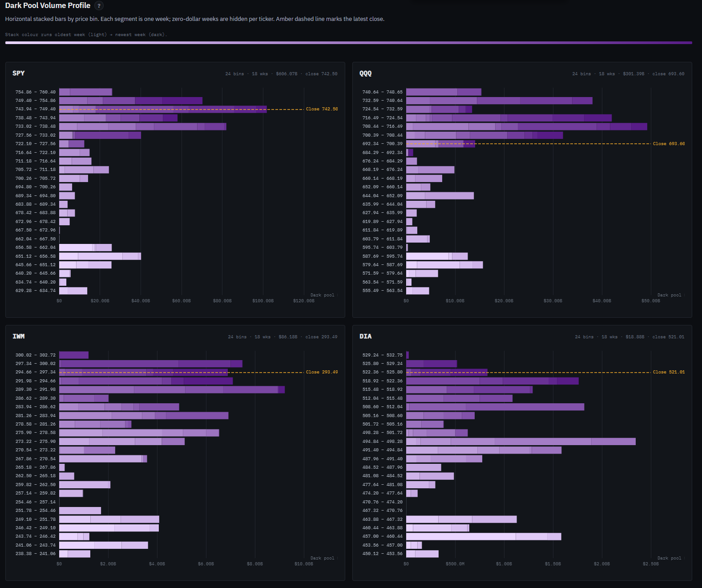702x588 pixels.
Task: Click the $8.00B axis tick on IWM chart
Action: 255,564
